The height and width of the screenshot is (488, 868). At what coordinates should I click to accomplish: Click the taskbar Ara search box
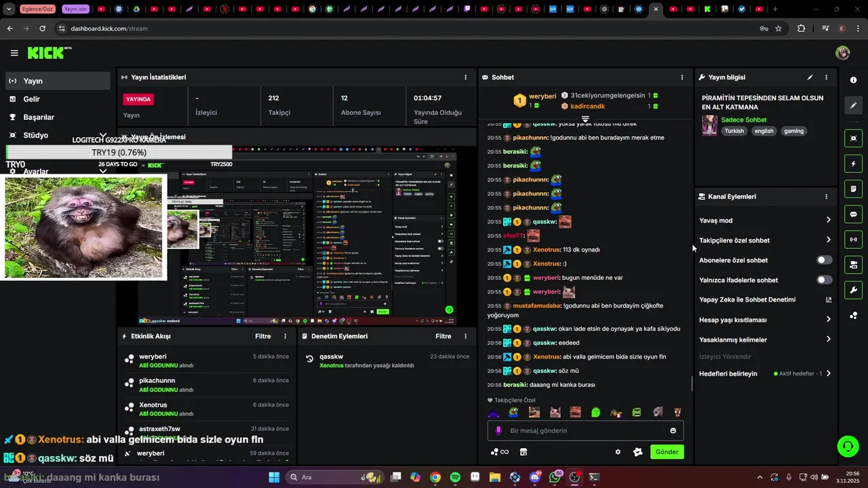(334, 477)
